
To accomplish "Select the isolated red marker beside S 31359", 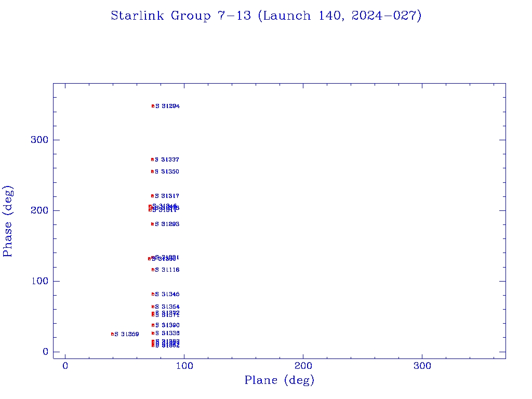I will point(112,334).
